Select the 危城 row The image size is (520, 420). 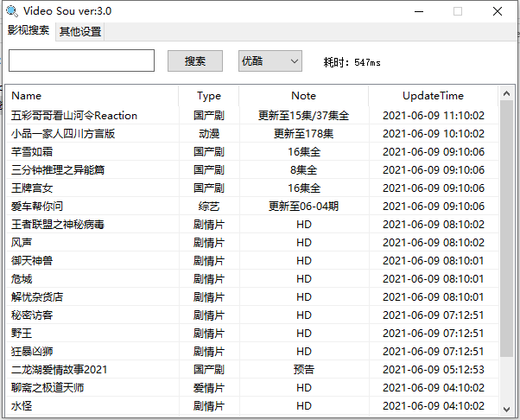click(252, 279)
